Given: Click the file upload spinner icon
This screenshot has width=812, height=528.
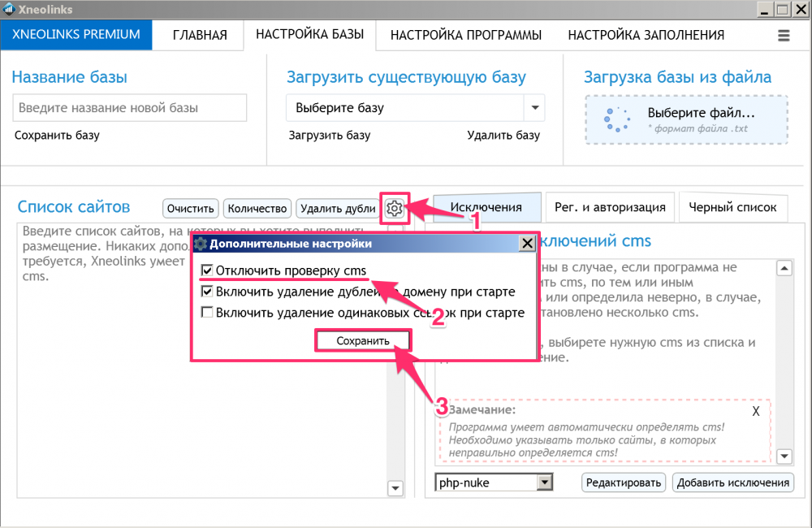Looking at the screenshot, I should click(617, 119).
